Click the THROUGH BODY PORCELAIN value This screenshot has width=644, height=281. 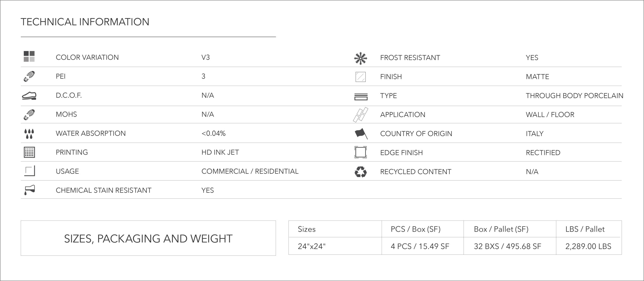(574, 96)
